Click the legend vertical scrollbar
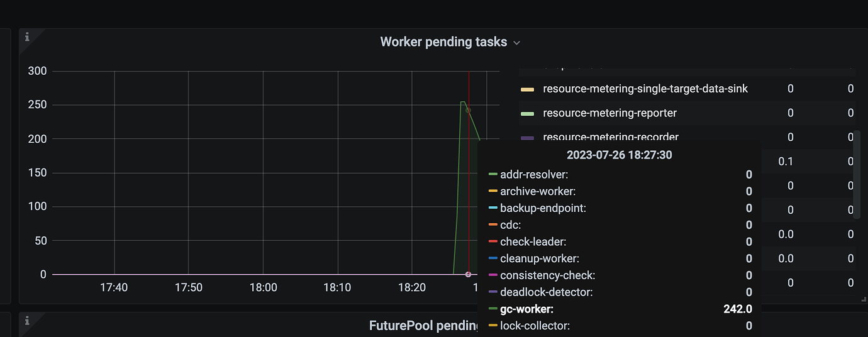 point(855,174)
